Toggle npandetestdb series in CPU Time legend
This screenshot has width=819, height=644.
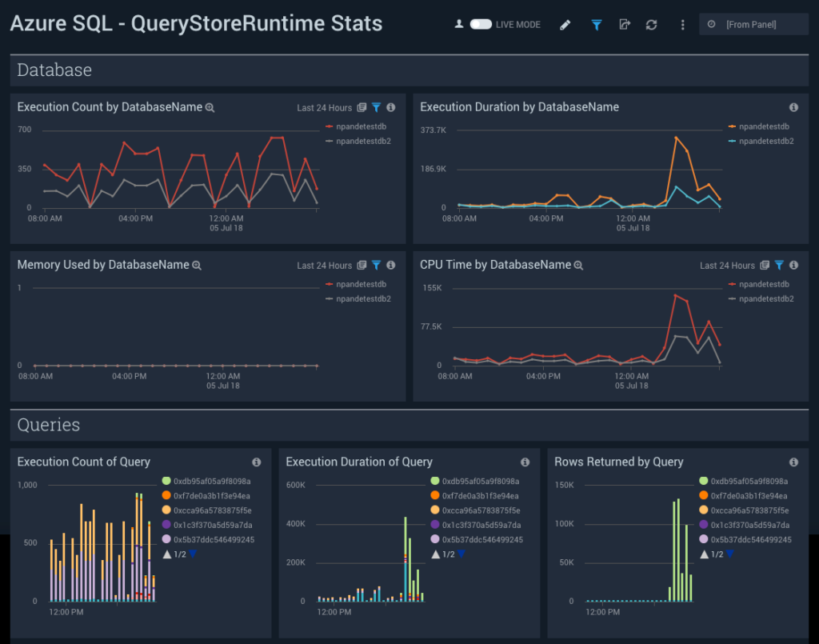758,284
